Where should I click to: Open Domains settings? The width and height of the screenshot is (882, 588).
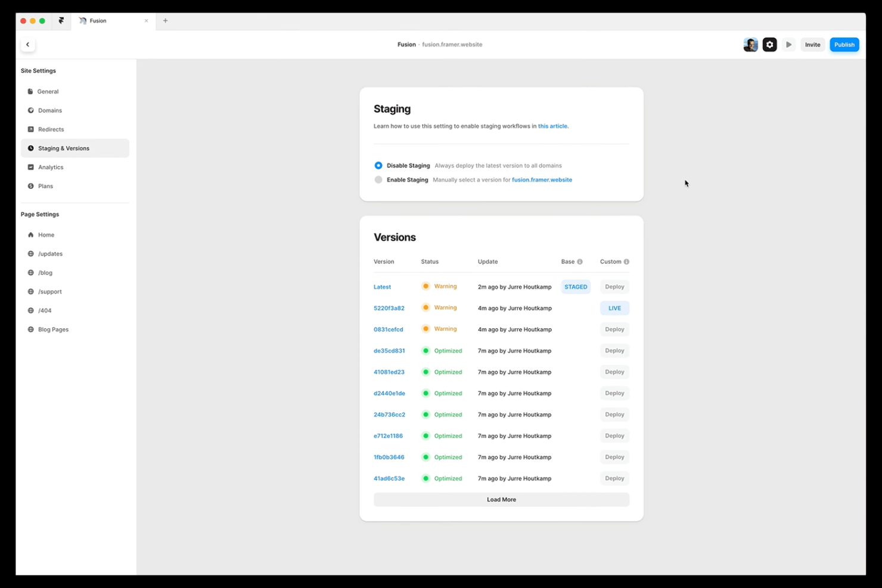tap(75, 111)
